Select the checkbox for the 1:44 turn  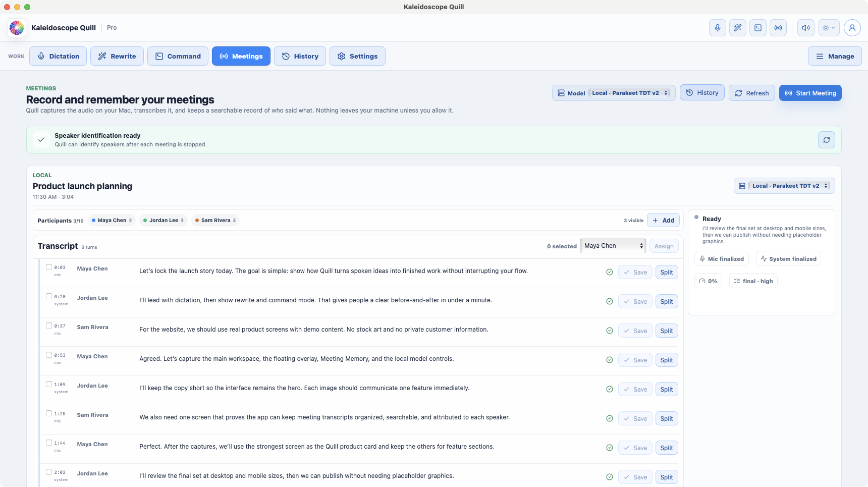[49, 443]
